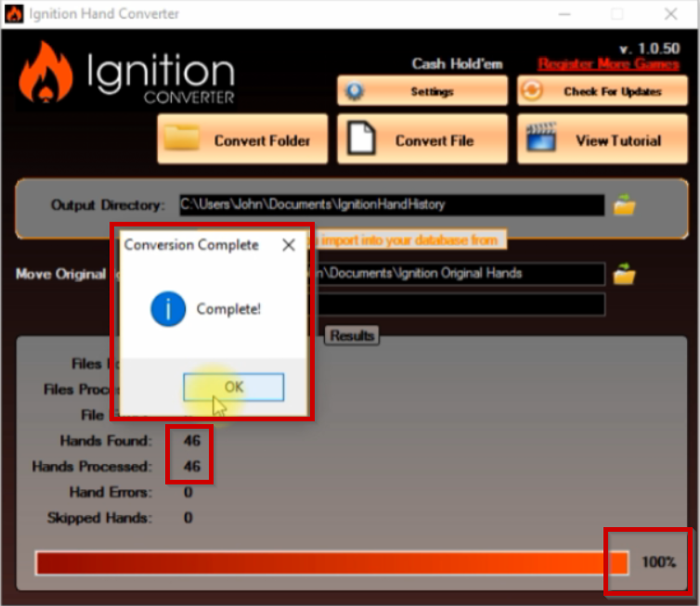This screenshot has height=606, width=700.
Task: Click the Convert Folder button label
Action: (262, 140)
